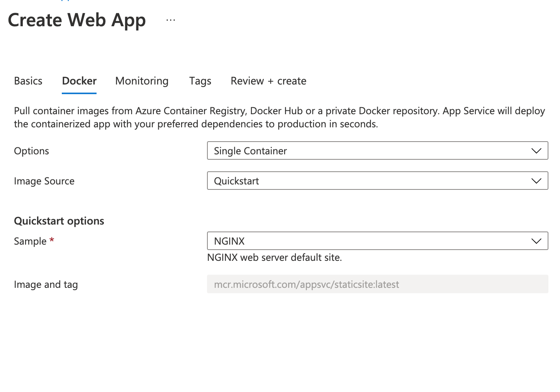Jump to the Review + create tab

point(268,81)
